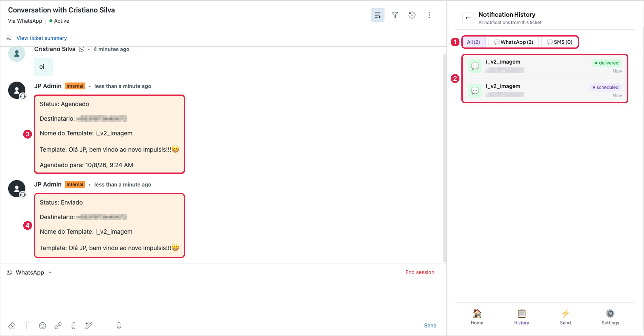Viewport: 644px width, 336px height.
Task: Go to Home in the bottom navigation
Action: pos(477,317)
